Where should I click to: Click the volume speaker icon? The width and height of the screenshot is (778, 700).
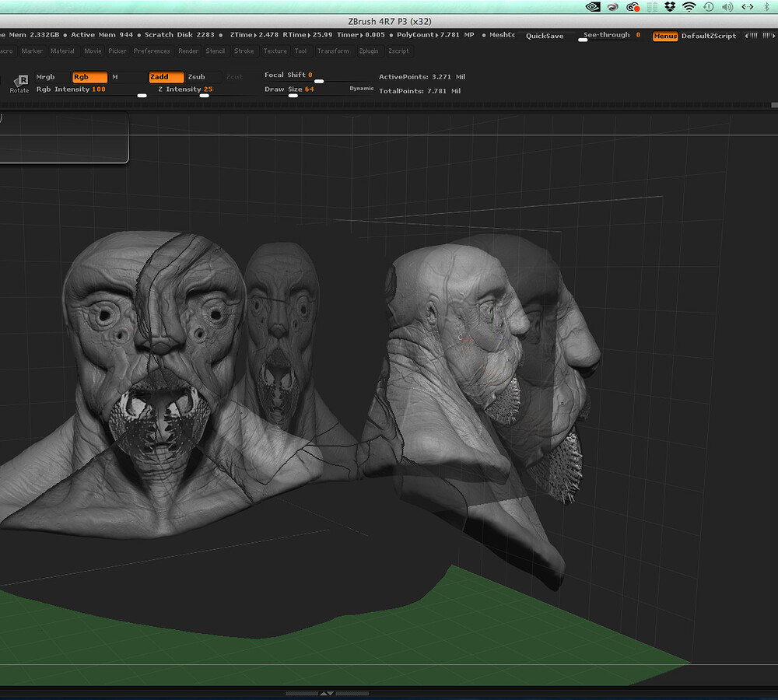coord(727,7)
